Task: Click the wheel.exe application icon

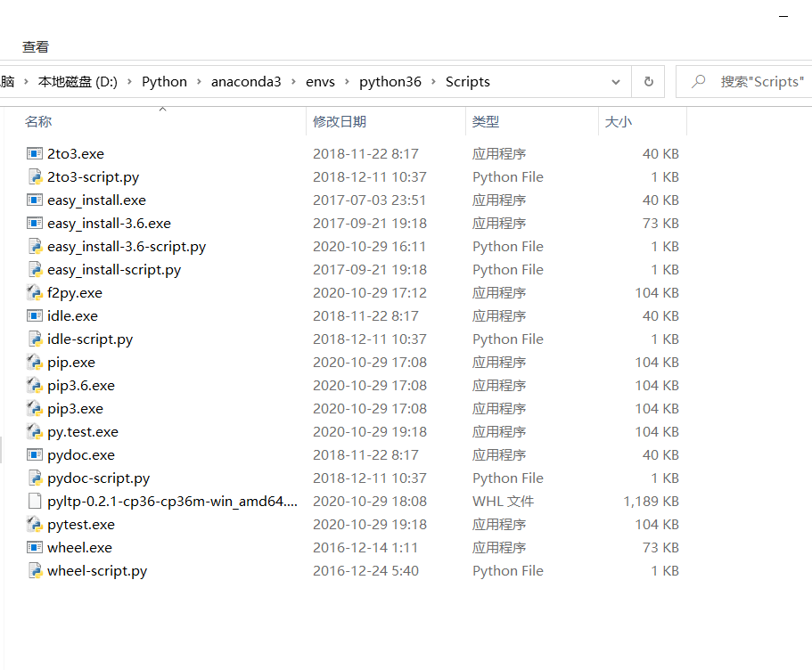Action: (35, 548)
